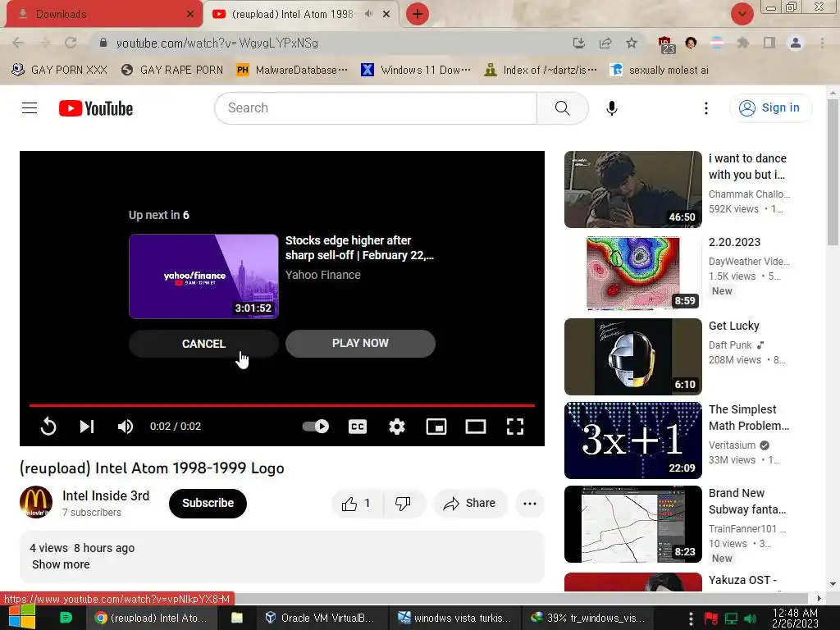Focus the YouTube search field
The height and width of the screenshot is (630, 840).
click(376, 108)
